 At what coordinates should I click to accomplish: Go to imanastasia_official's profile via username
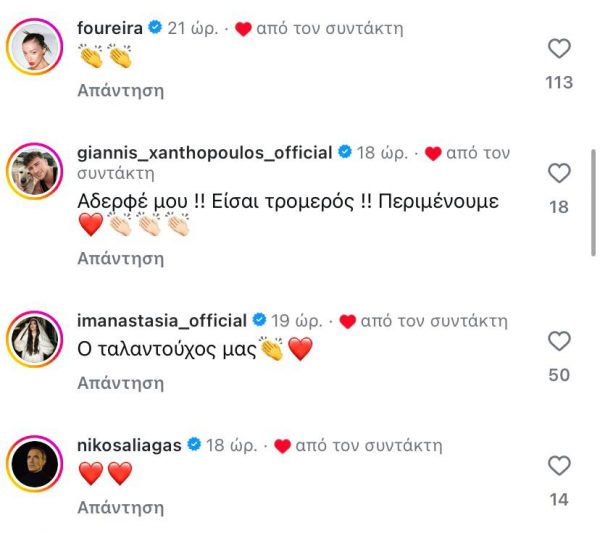click(x=161, y=321)
